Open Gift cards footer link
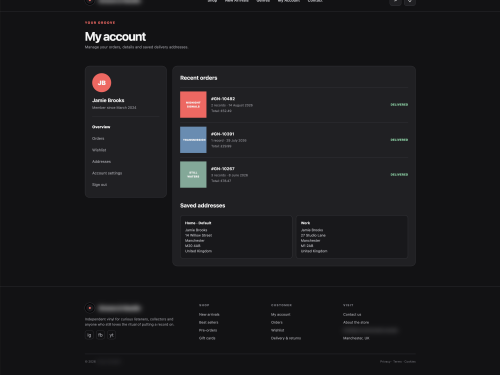 207,338
